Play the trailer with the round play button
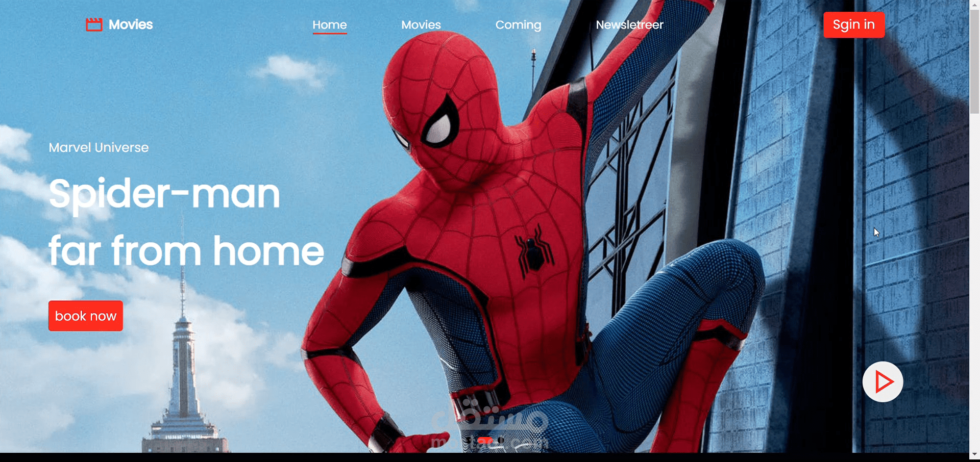Image resolution: width=980 pixels, height=462 pixels. click(883, 381)
